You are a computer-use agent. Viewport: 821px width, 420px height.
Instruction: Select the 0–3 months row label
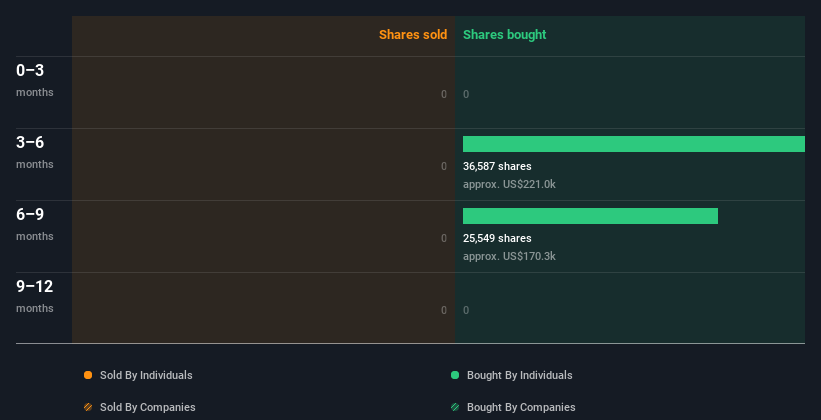[35, 80]
